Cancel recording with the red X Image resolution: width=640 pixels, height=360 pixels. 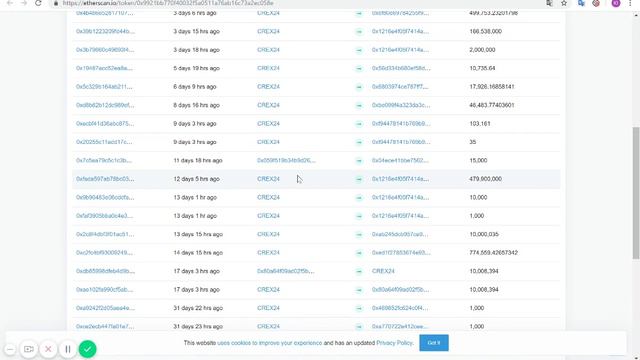48,349
